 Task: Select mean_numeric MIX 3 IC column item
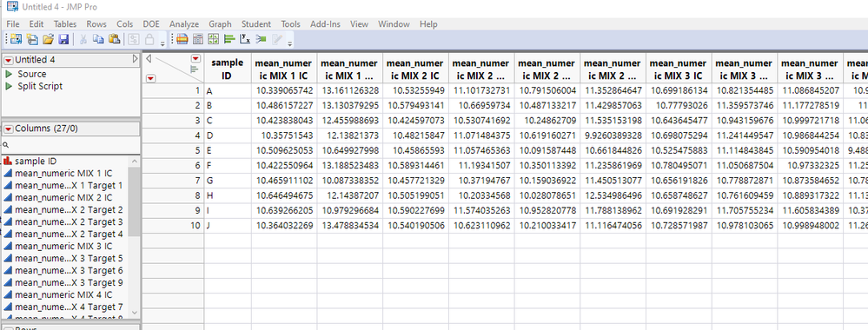63,247
